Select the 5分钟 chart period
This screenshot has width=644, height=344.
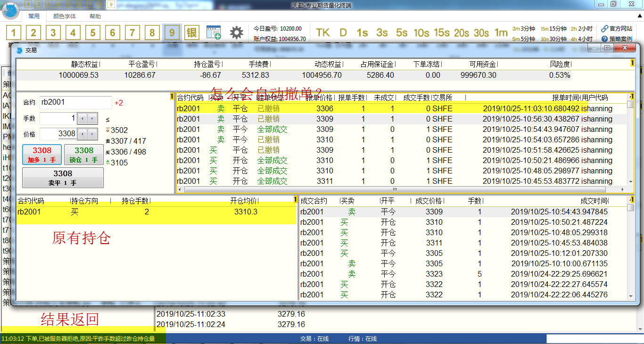pos(524,39)
